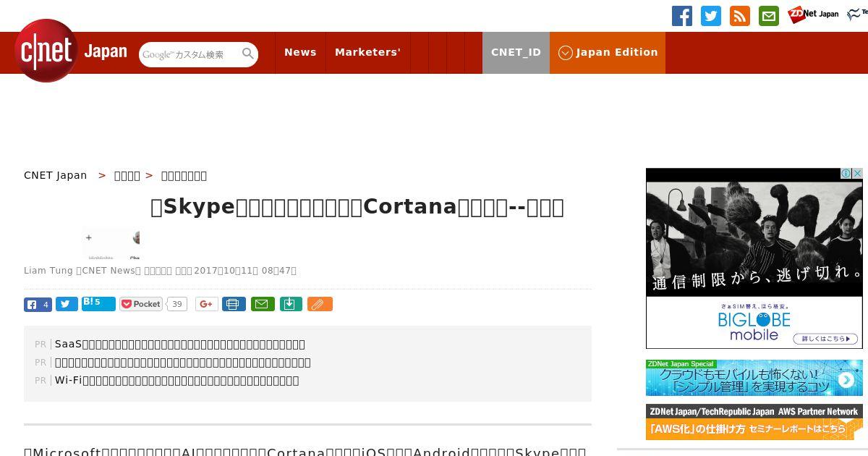Go to CNET Japan home logo

pos(71,51)
